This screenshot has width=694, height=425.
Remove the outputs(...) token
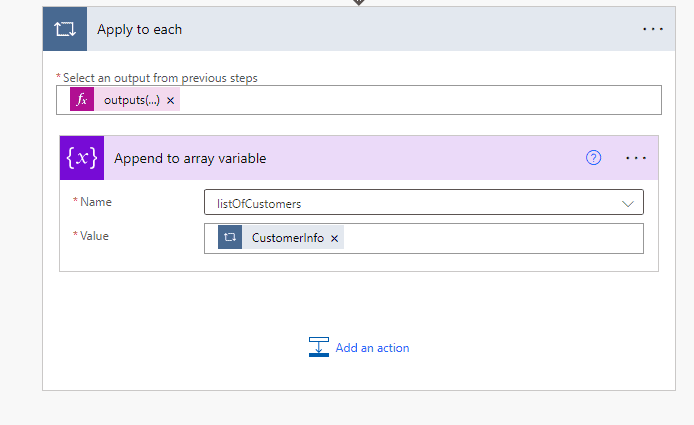[170, 100]
